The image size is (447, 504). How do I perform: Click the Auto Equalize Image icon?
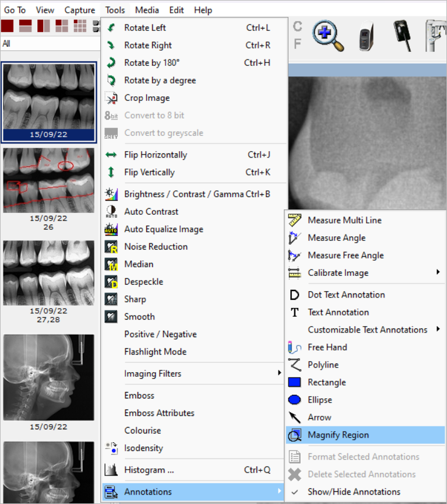(111, 229)
